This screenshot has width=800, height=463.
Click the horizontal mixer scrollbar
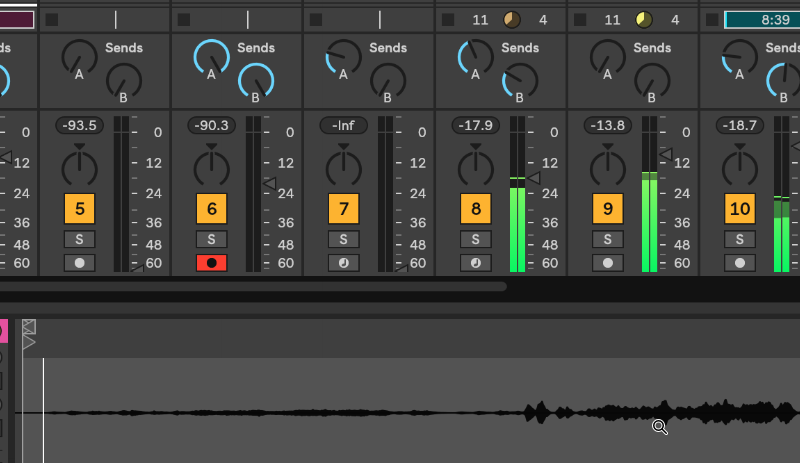click(x=250, y=286)
